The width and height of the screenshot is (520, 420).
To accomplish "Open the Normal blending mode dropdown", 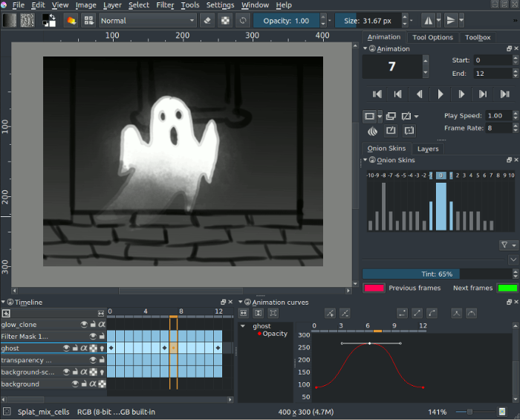I will point(148,21).
